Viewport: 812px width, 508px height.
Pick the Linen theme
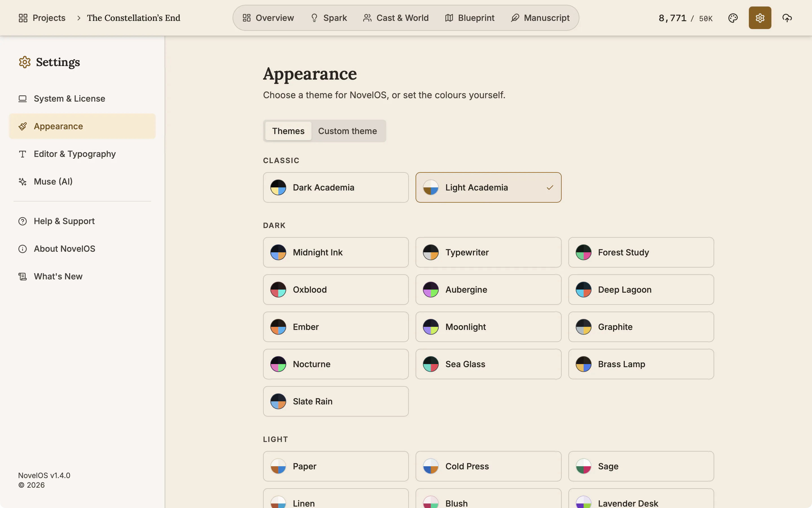coord(336,499)
